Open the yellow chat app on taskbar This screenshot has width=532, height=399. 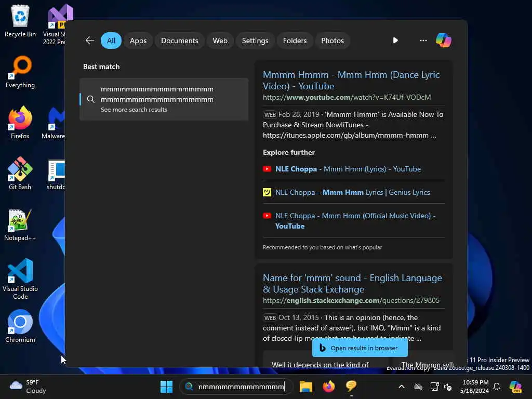[351, 386]
